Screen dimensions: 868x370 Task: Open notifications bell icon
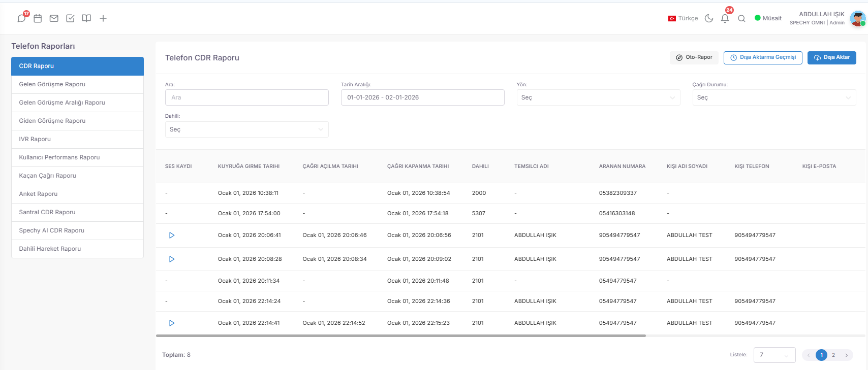(725, 18)
